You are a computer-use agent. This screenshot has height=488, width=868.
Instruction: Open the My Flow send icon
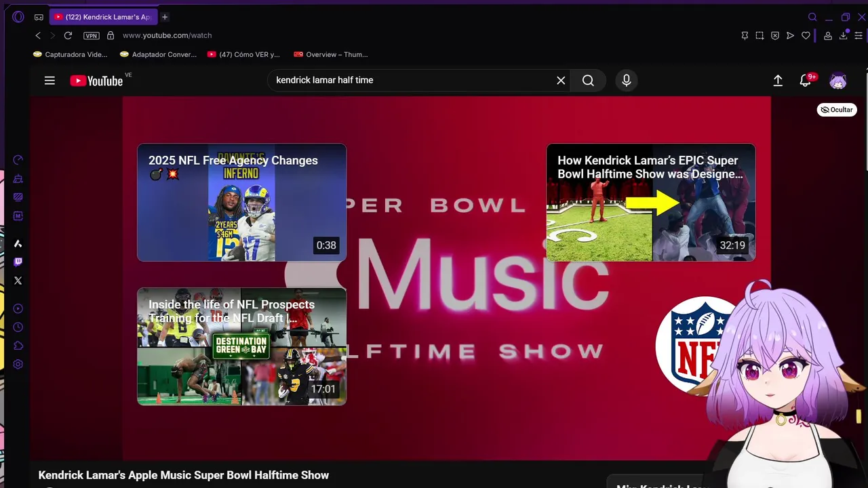[790, 35]
